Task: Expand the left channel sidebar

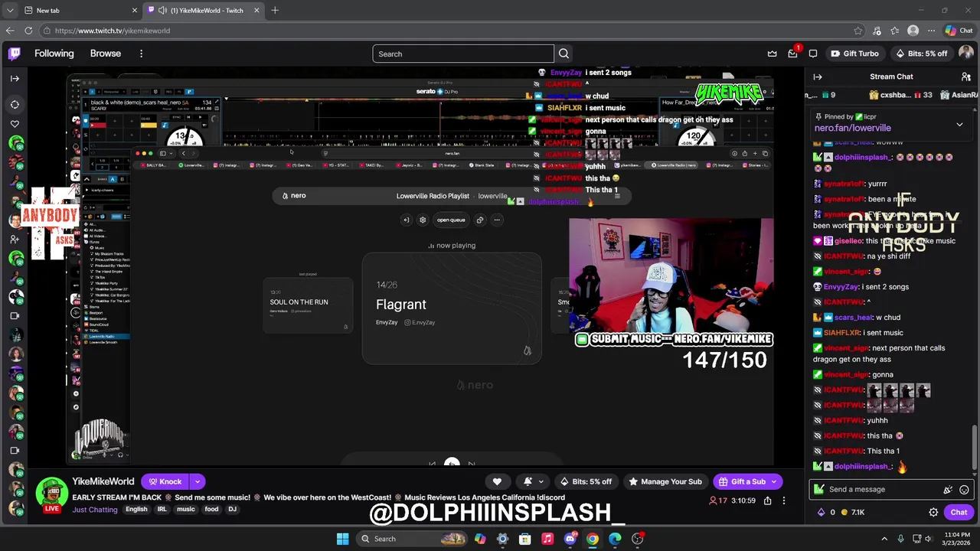Action: 15,78
